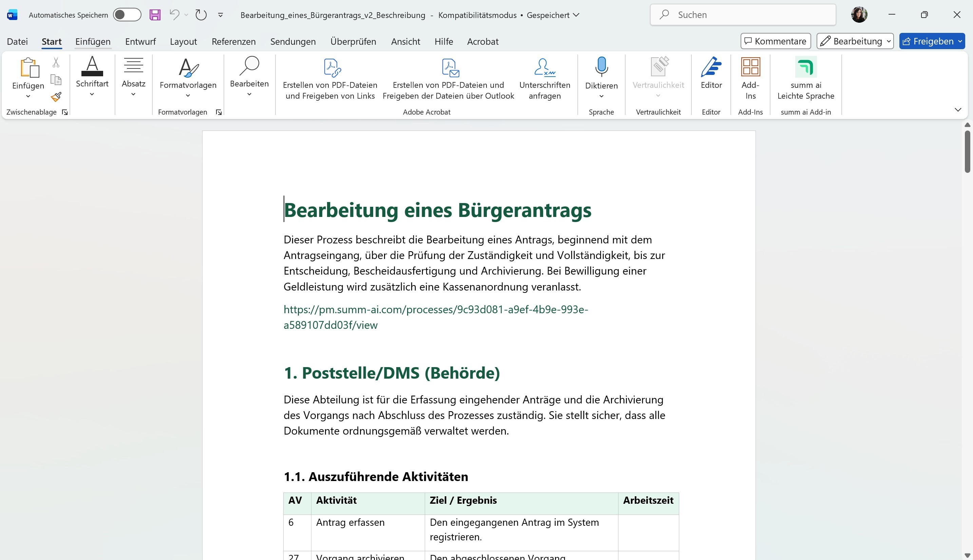Click the scrollbar down arrow
Screen dimensions: 973x560
coord(967,555)
